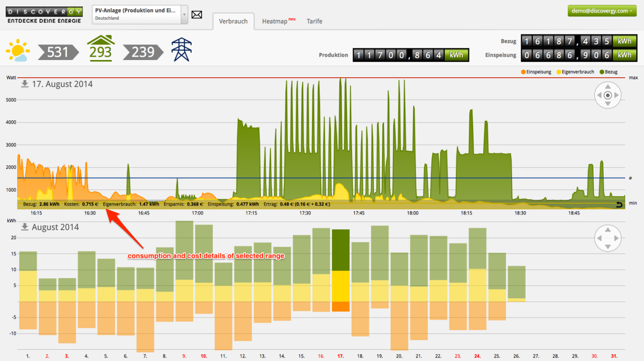Expand the demo@discovergy.com account menu
The width and height of the screenshot is (644, 361).
point(602,11)
